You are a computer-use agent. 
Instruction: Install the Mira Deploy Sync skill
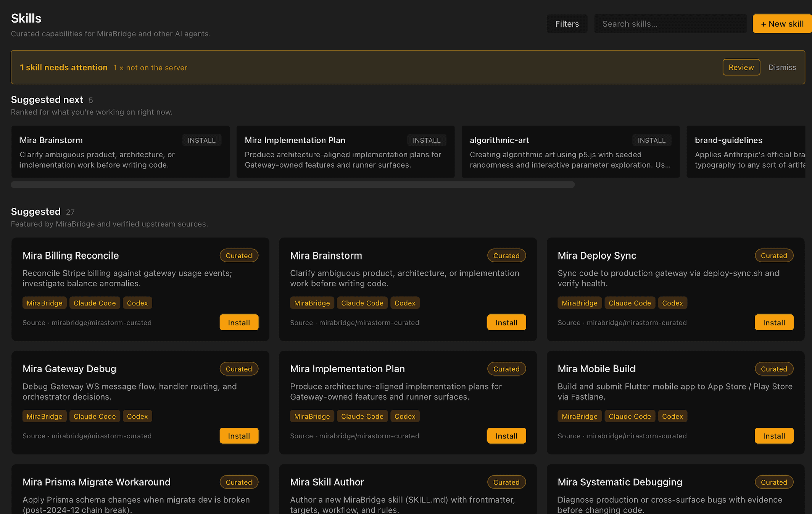pos(774,323)
